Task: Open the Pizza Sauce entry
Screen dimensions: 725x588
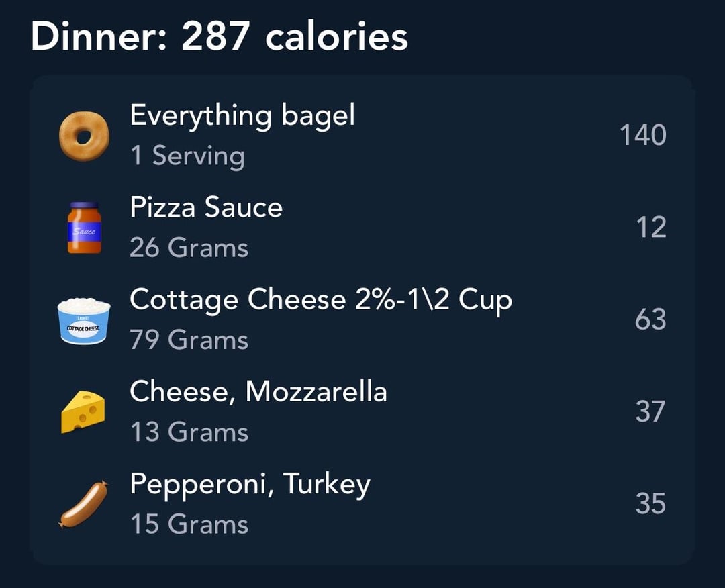Action: click(x=362, y=228)
